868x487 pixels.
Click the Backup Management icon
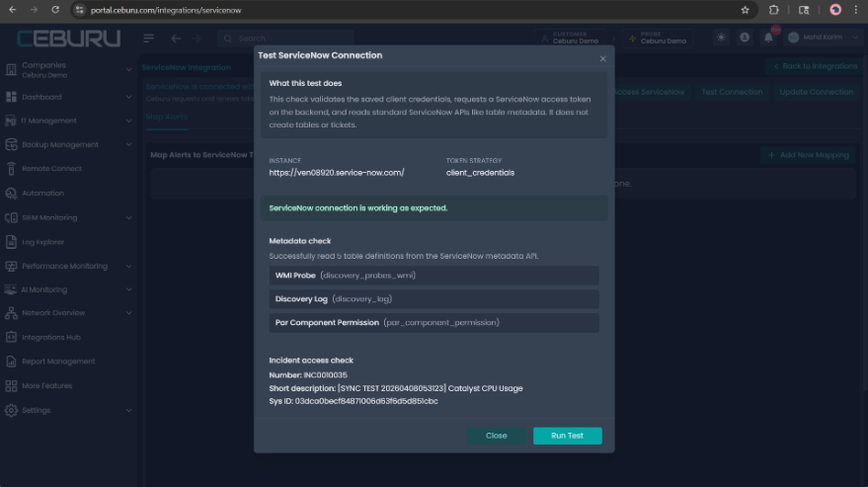pyautogui.click(x=11, y=144)
